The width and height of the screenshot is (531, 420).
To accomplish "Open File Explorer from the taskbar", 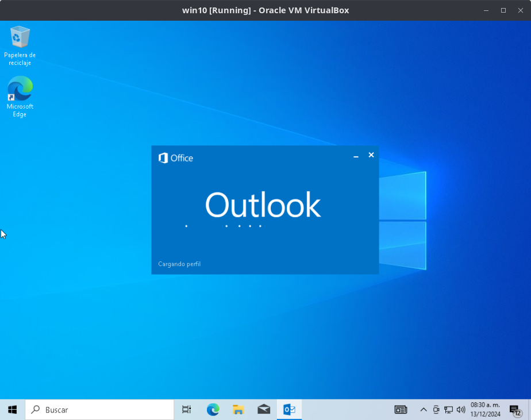I will pyautogui.click(x=238, y=410).
